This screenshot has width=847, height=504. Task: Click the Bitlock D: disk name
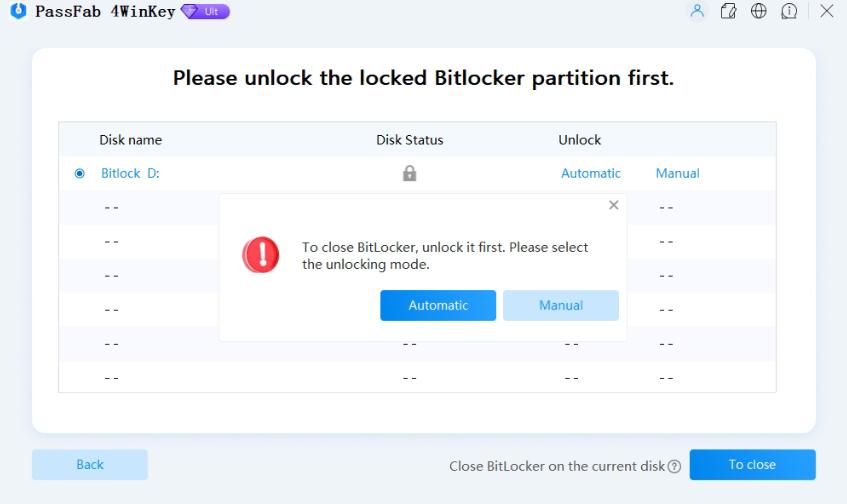pyautogui.click(x=130, y=173)
